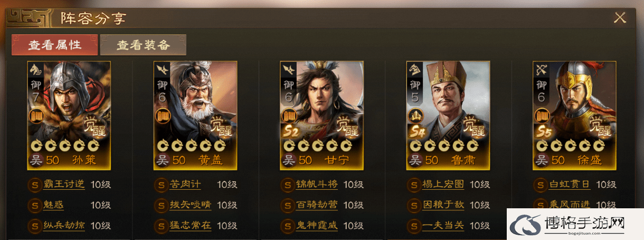
Task: Switch to the 查看属性 tab
Action: (x=55, y=45)
